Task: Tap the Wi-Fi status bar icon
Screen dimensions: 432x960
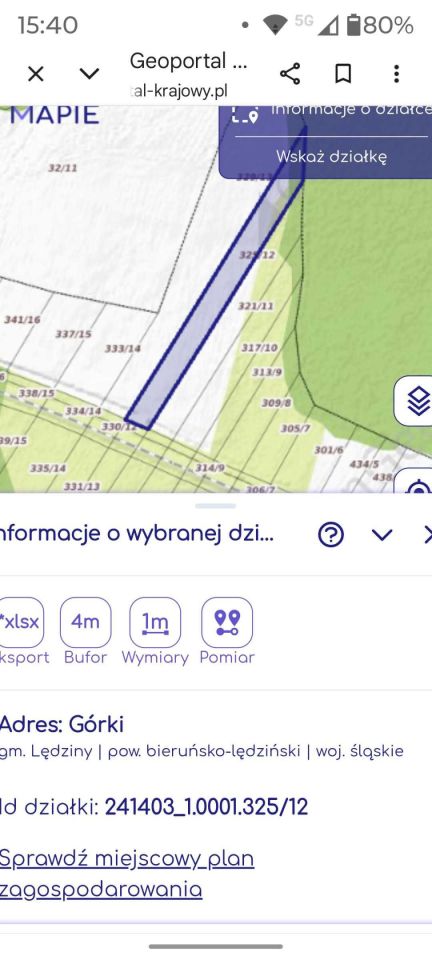Action: [x=275, y=25]
